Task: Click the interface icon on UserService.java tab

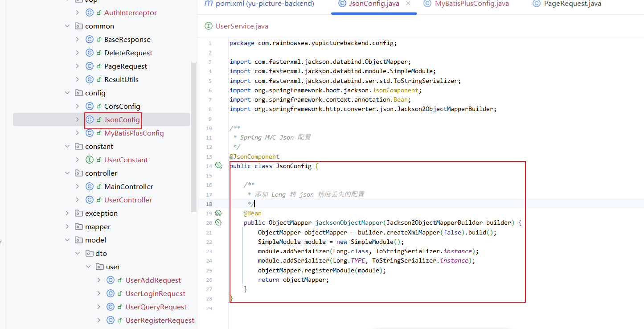Action: point(208,26)
